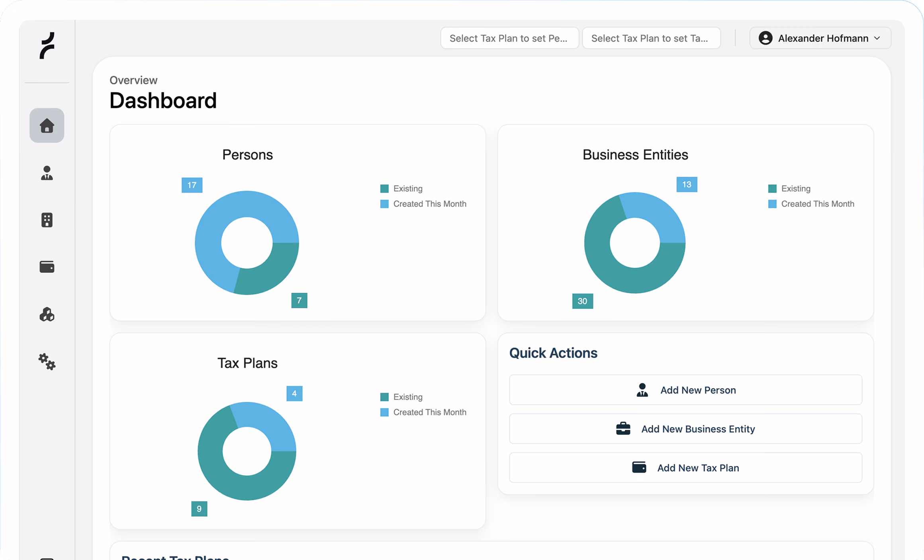Expand the user menu chevron arrow
Image resolution: width=924 pixels, height=560 pixels.
(877, 38)
